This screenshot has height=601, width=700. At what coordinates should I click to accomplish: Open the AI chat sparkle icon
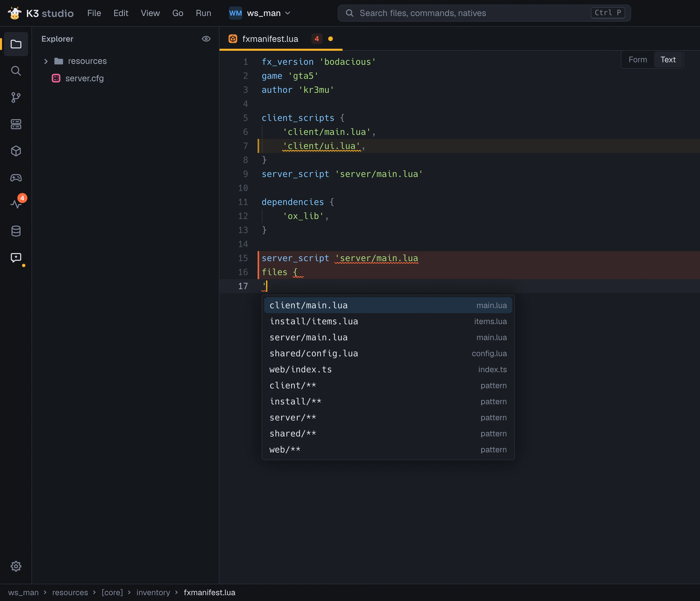click(16, 258)
